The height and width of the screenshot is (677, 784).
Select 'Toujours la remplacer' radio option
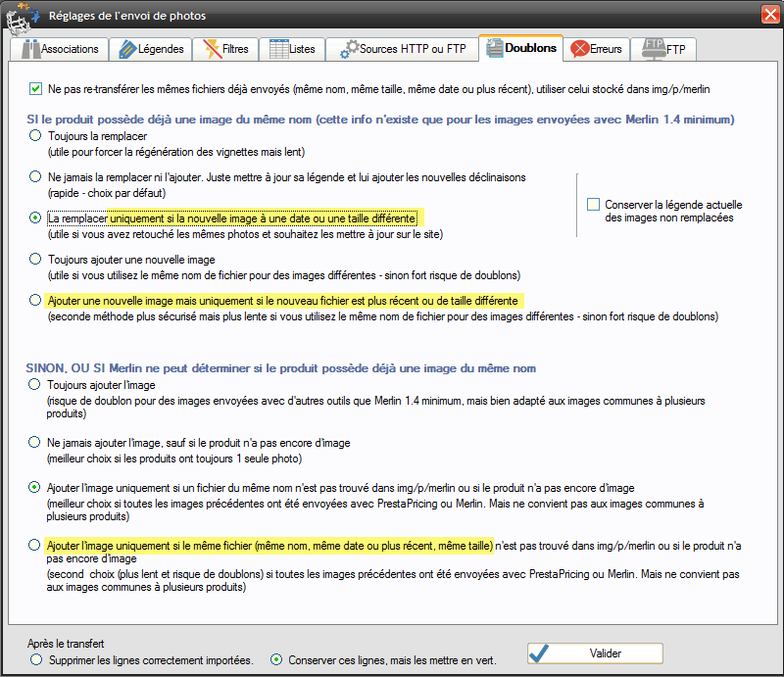(x=36, y=140)
